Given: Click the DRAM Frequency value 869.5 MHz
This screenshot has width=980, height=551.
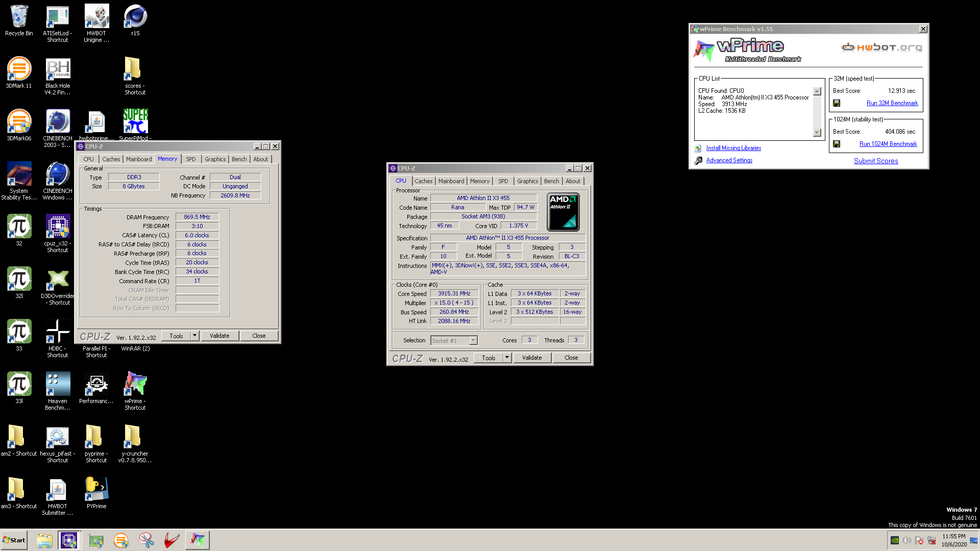Looking at the screenshot, I should point(197,217).
